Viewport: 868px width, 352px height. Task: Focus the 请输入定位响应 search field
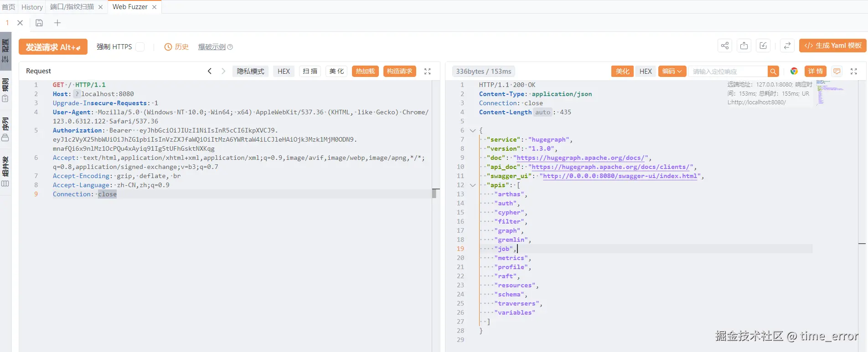coord(728,71)
